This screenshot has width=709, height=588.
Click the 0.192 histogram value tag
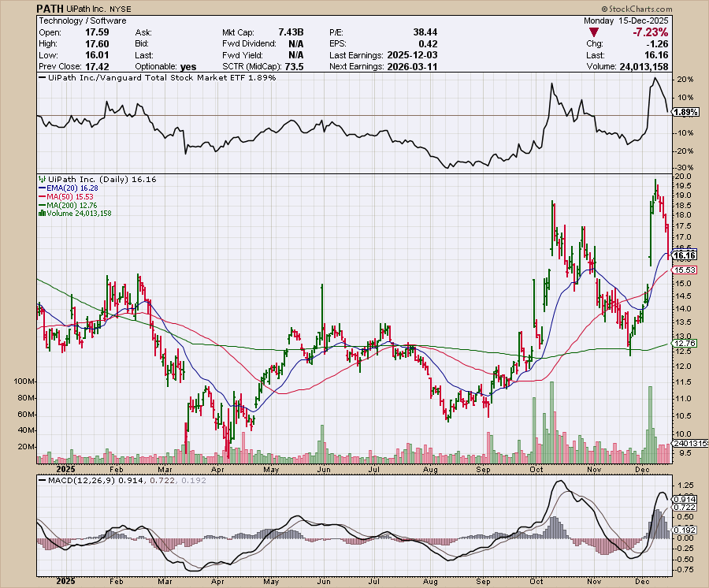685,530
